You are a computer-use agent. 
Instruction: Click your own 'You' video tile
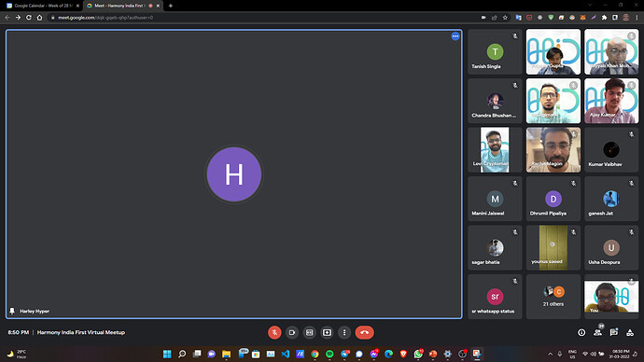[611, 297]
